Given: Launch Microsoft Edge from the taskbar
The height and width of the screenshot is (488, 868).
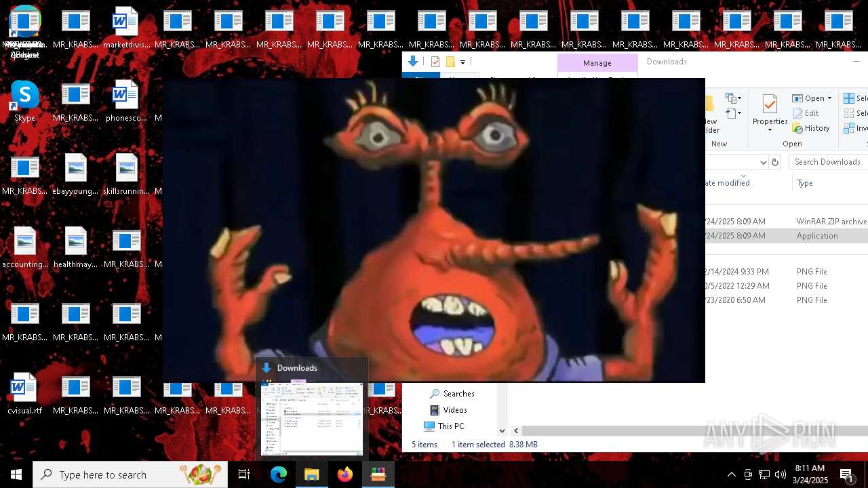Looking at the screenshot, I should pyautogui.click(x=279, y=474).
